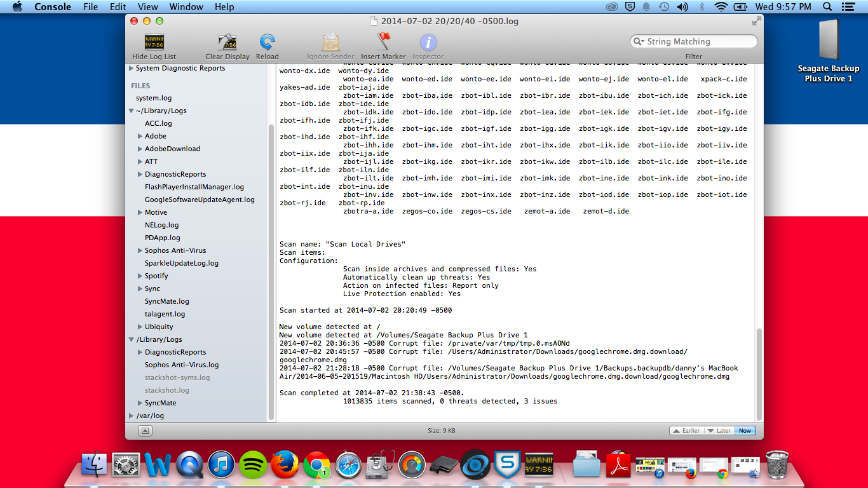The image size is (868, 488).
Task: Click the magnifier in the filter field
Action: [639, 41]
